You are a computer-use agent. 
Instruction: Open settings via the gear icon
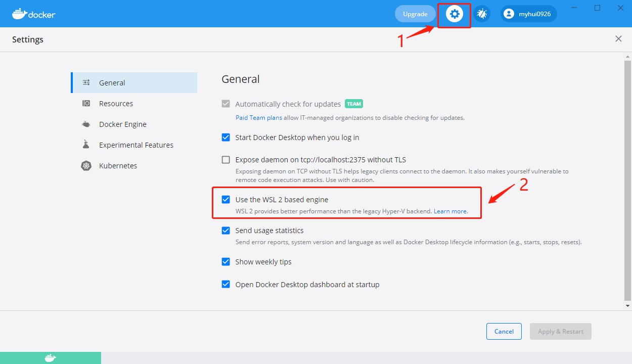[454, 14]
